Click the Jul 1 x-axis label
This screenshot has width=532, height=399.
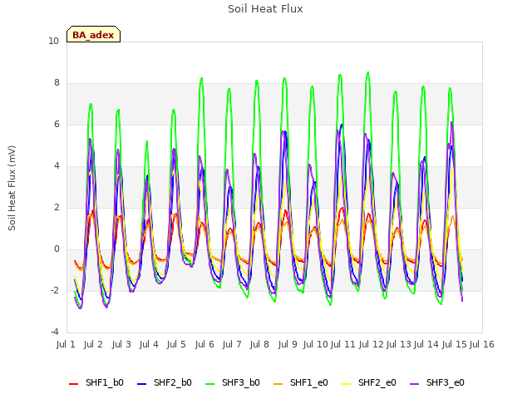click(x=66, y=344)
